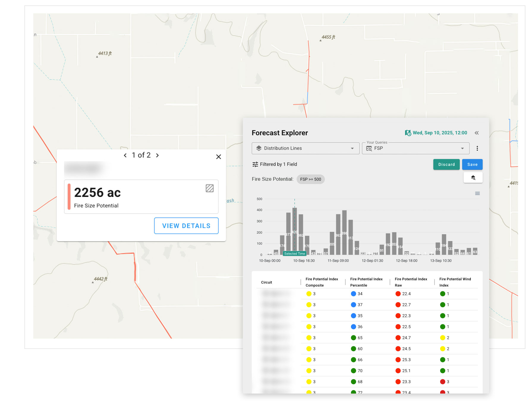Click the Filtered by 1 Field filter icon
This screenshot has width=532, height=409.
(x=255, y=164)
